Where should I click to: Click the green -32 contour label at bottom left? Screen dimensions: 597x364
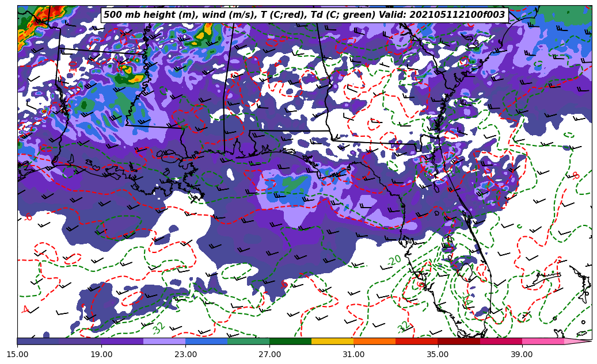click(158, 328)
